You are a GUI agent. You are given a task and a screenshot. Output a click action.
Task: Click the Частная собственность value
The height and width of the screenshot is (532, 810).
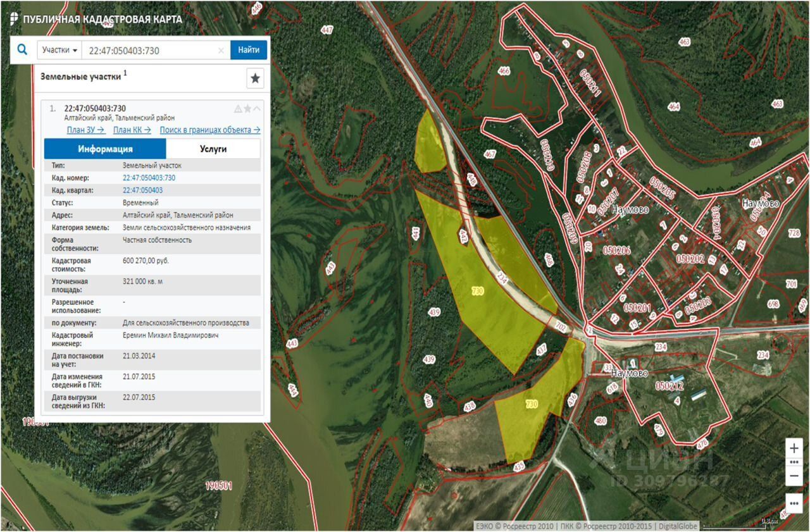(157, 240)
